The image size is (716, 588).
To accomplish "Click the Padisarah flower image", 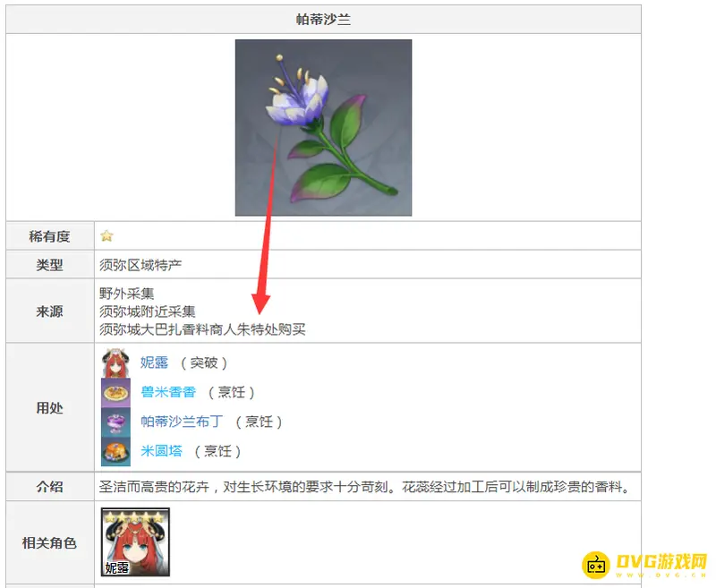I will coord(323,127).
